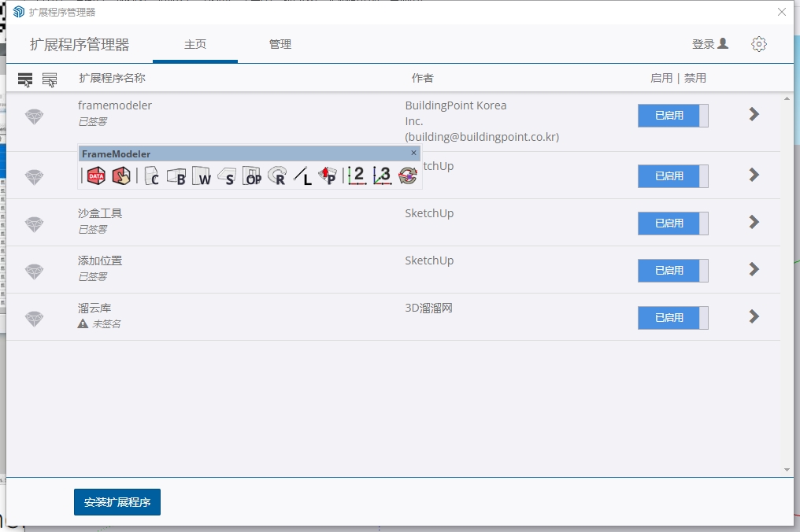Expand details for 沙盒工具
Image resolution: width=800 pixels, height=532 pixels.
pyautogui.click(x=754, y=222)
